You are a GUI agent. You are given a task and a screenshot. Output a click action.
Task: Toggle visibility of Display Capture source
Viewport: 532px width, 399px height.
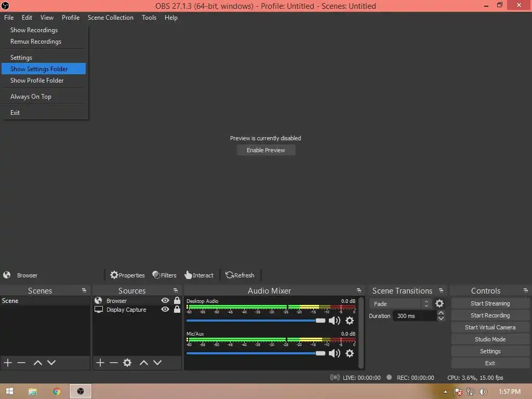click(165, 309)
